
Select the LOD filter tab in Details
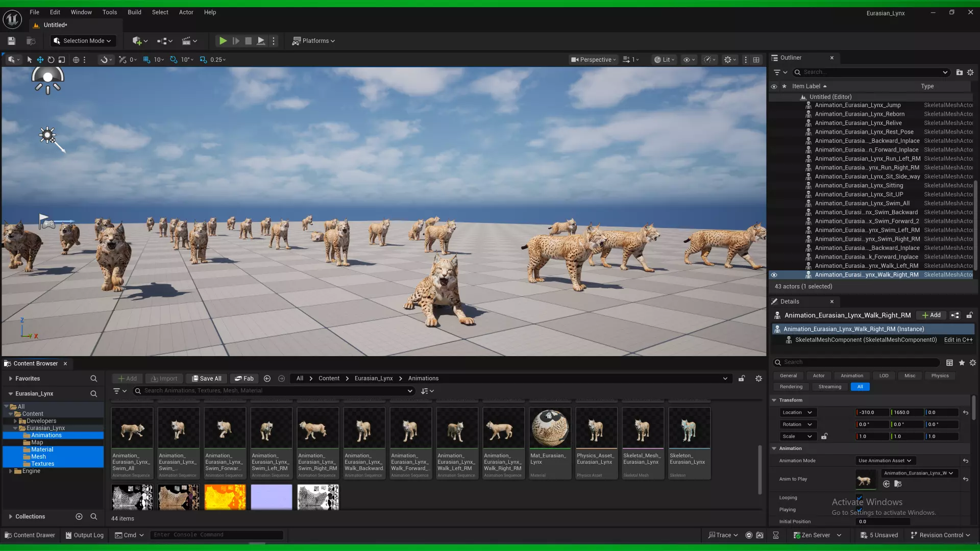(x=884, y=375)
